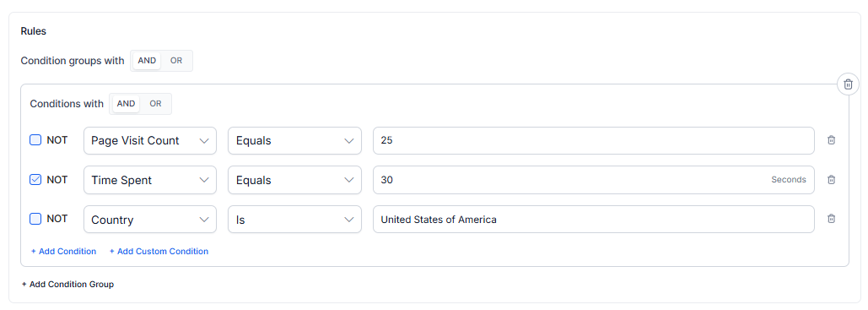The height and width of the screenshot is (310, 868).
Task: Click the value field containing 25
Action: click(x=594, y=141)
